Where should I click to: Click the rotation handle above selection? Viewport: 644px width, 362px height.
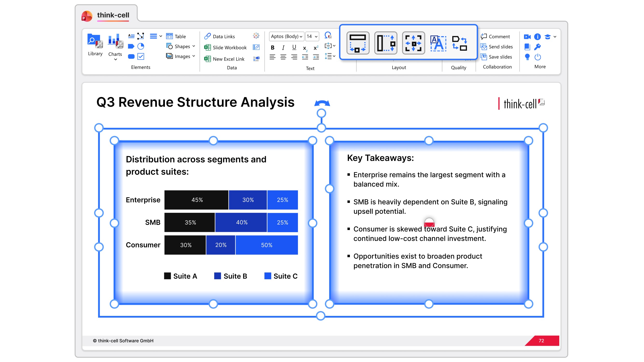click(321, 113)
